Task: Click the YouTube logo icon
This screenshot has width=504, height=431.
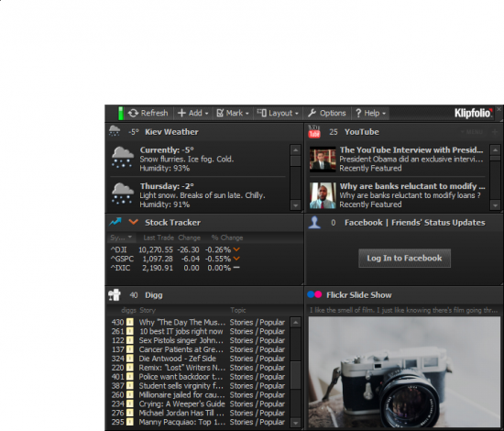Action: pos(314,131)
